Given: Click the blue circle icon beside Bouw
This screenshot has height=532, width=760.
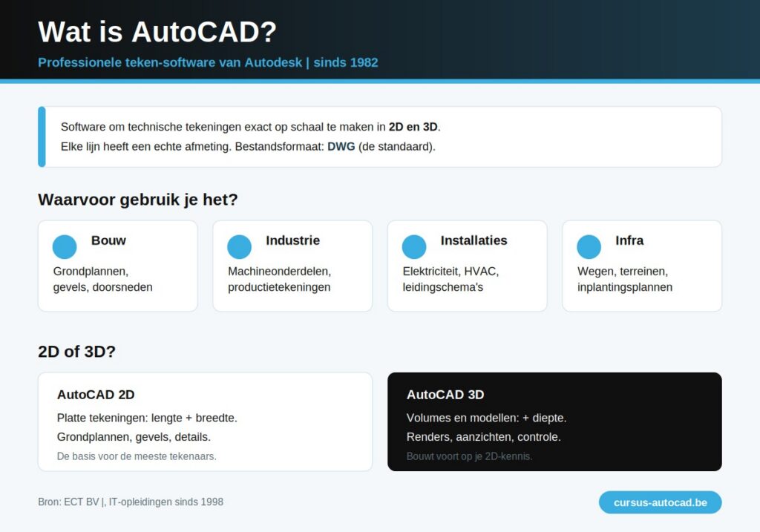Looking at the screenshot, I should tap(65, 247).
